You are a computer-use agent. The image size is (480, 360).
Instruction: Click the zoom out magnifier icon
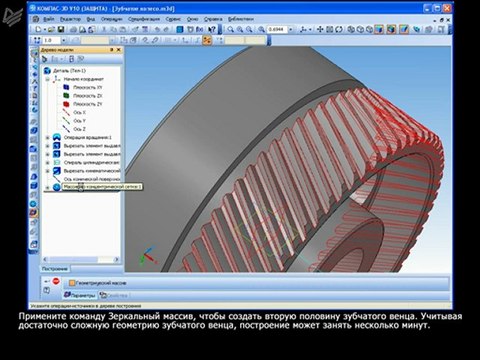[x=249, y=30]
